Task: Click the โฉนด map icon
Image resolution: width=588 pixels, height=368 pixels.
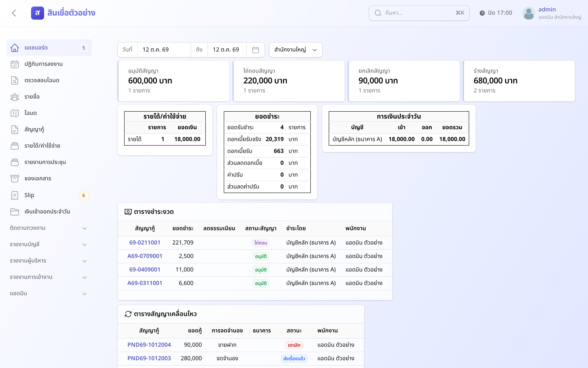Action: point(14,113)
